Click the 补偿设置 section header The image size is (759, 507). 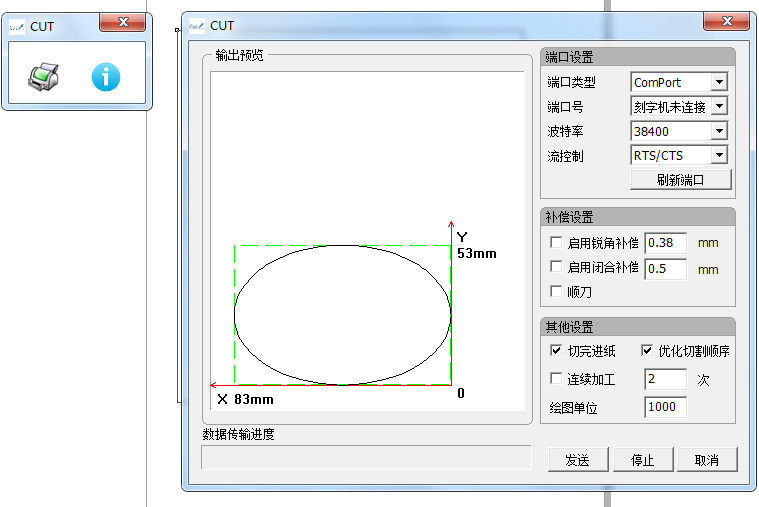point(638,217)
